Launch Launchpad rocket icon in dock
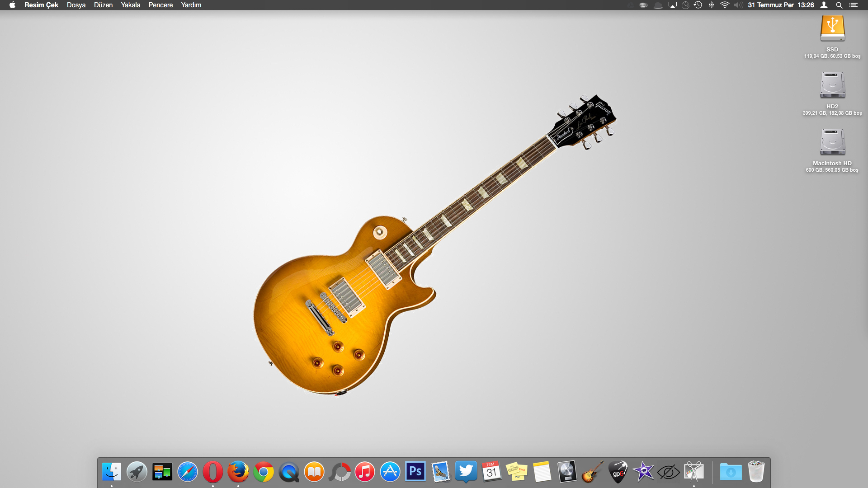 [137, 472]
